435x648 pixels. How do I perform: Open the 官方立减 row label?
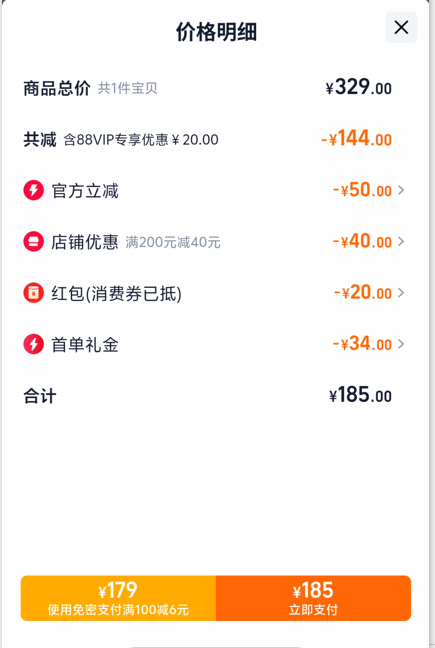pyautogui.click(x=85, y=191)
